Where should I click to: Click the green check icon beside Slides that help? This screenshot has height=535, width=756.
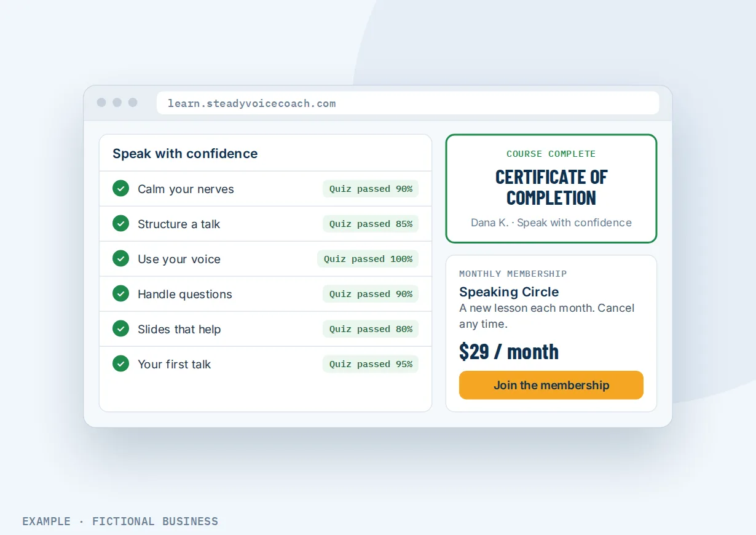pyautogui.click(x=120, y=328)
